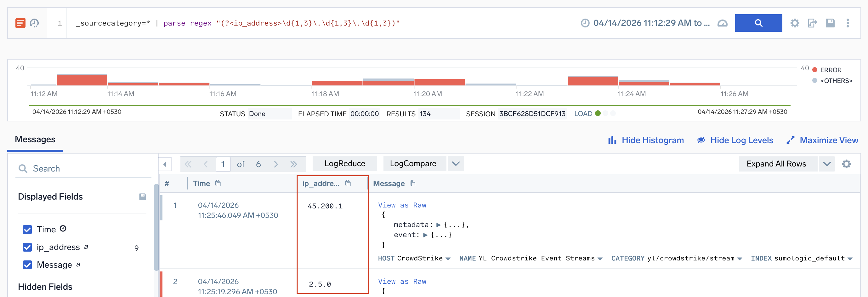Click the share query icon

tap(812, 23)
